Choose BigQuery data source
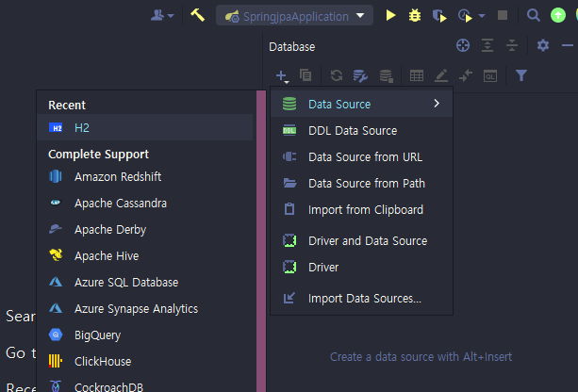Screen dimensions: 578x392 [145, 335]
